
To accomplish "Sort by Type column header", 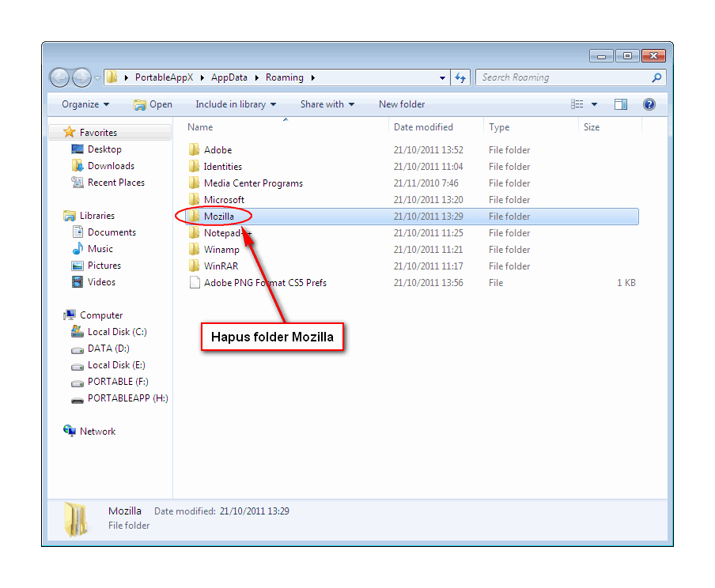I will coord(499,127).
